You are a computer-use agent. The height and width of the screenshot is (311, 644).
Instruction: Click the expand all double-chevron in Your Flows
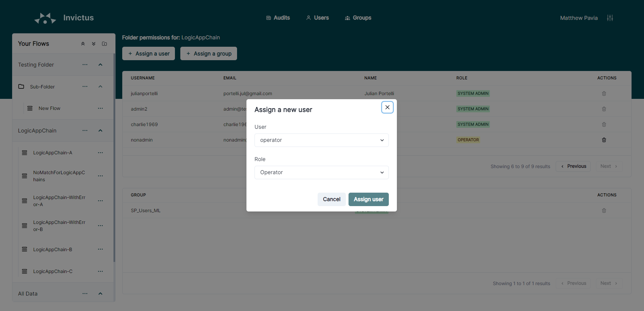[94, 44]
